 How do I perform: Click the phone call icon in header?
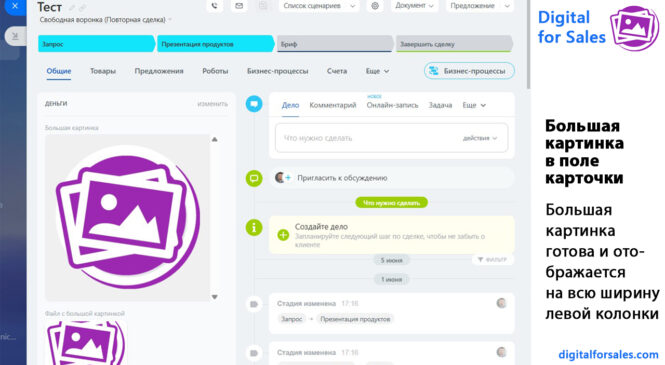215,6
